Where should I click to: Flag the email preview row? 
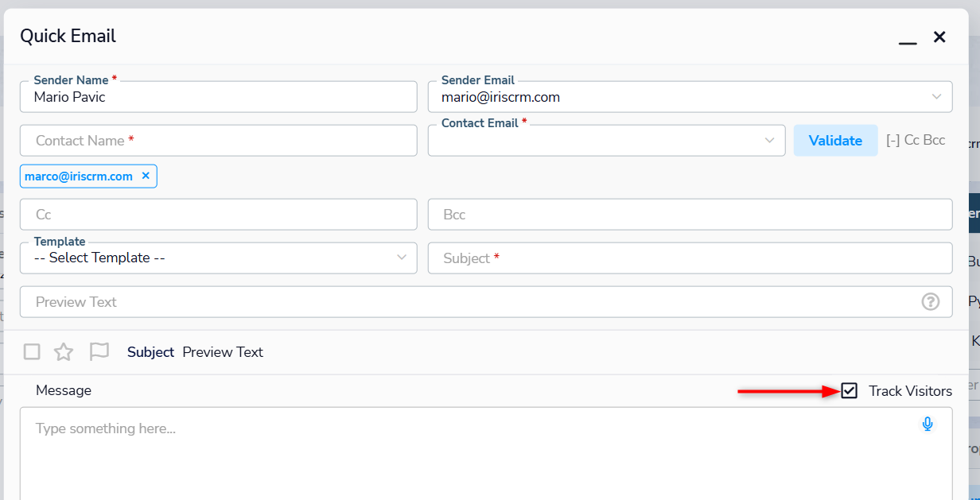tap(99, 351)
